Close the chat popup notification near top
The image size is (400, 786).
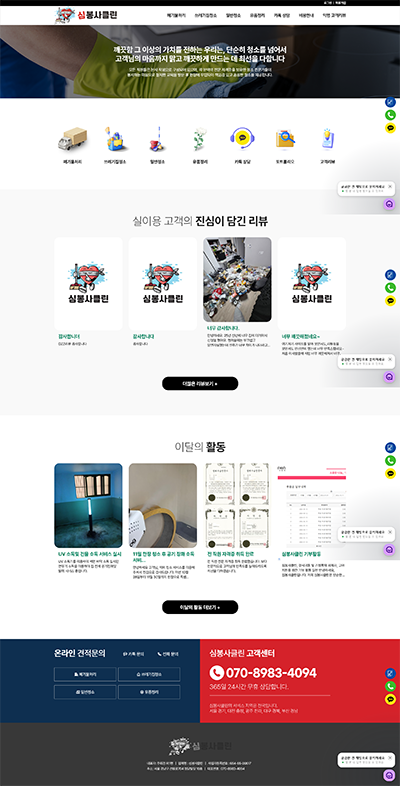pyautogui.click(x=390, y=186)
